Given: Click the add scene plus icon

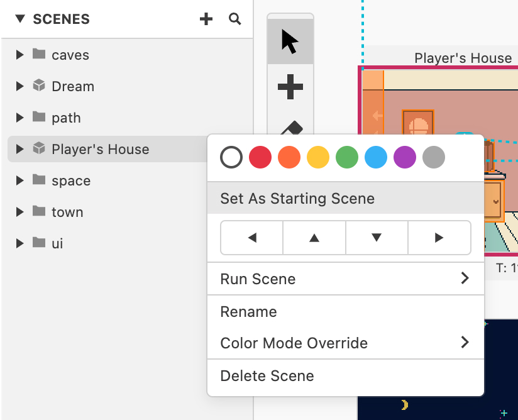Looking at the screenshot, I should coord(206,19).
